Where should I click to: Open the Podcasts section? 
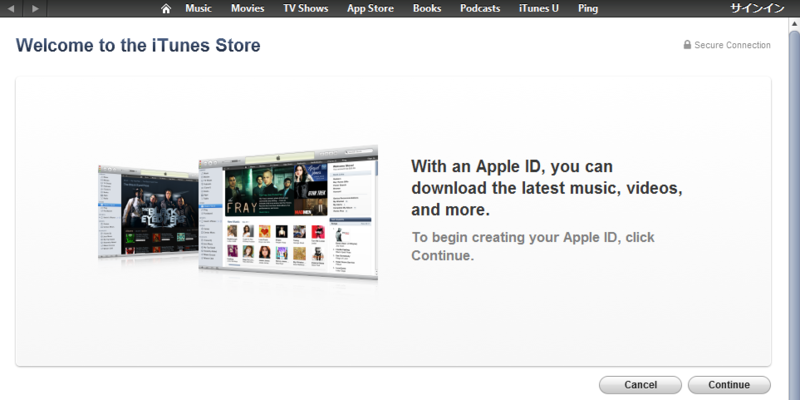[480, 8]
